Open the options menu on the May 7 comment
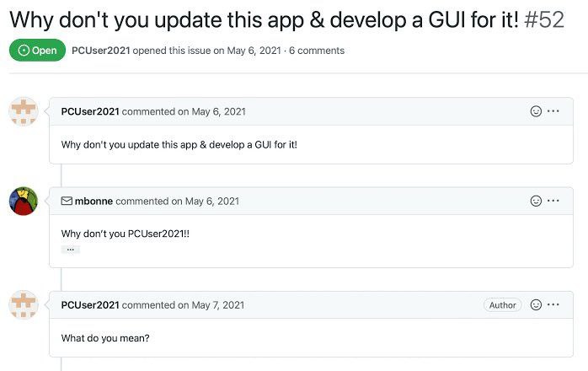Image resolution: width=588 pixels, height=371 pixels. [x=553, y=304]
